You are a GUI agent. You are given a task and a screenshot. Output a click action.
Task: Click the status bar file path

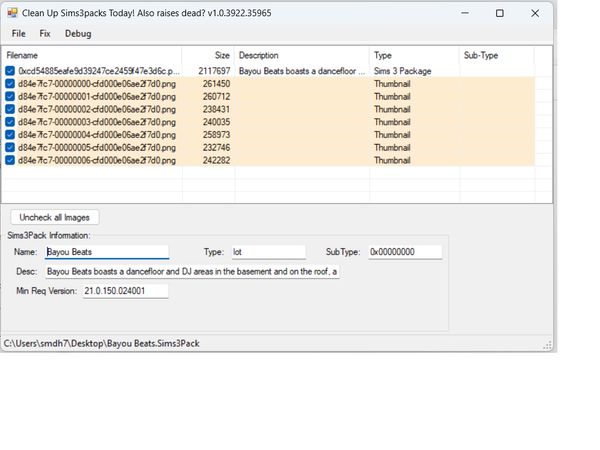click(x=102, y=343)
